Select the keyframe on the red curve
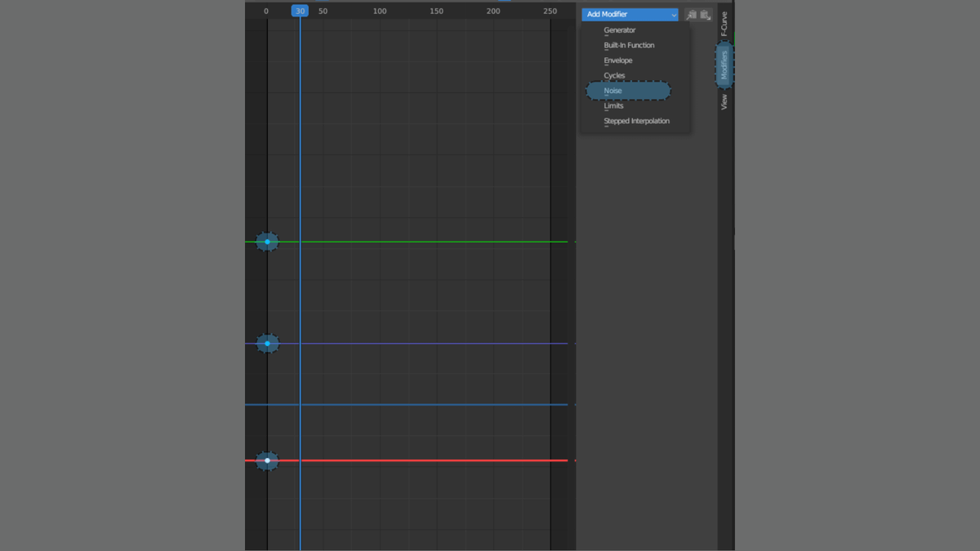 (267, 461)
